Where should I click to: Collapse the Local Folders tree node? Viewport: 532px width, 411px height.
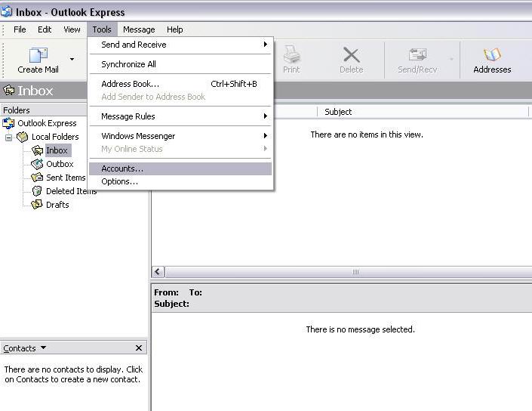8,137
